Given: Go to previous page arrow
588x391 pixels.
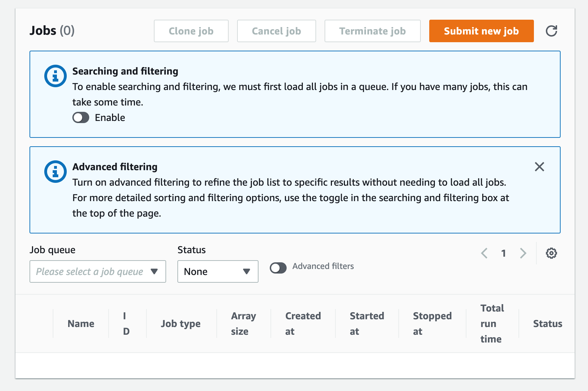Looking at the screenshot, I should (x=484, y=253).
